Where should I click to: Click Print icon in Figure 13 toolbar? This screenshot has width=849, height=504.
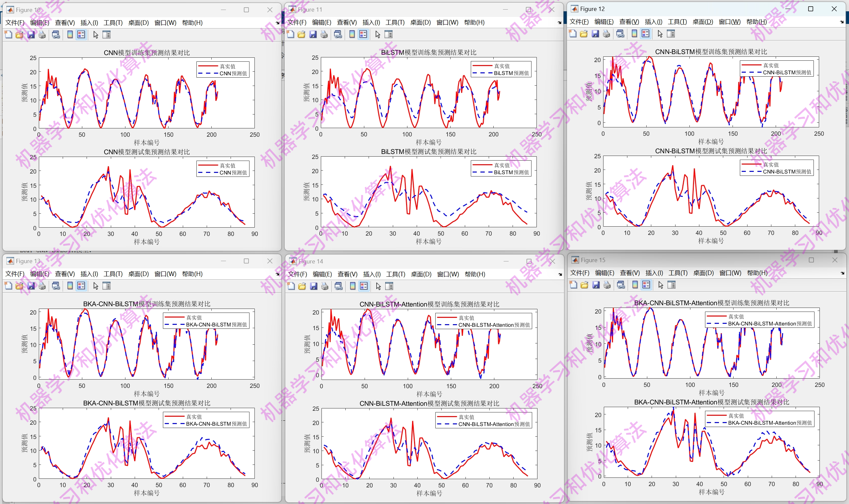(42, 286)
